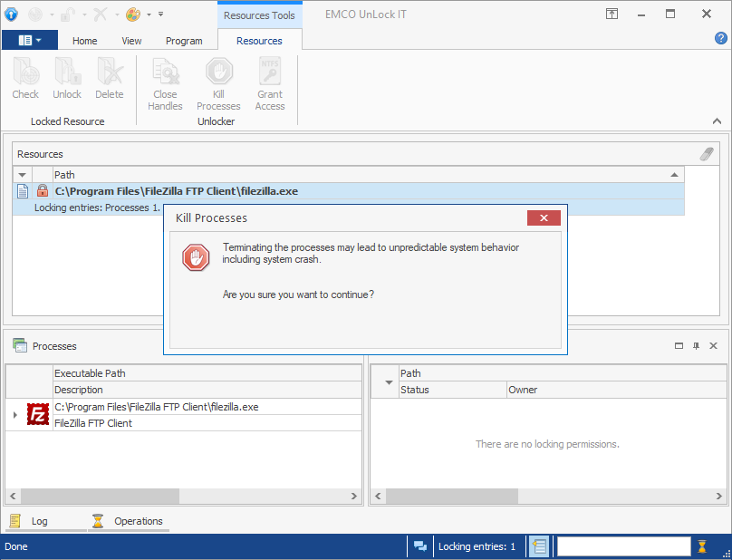Open the permissions table column dropdown
The height and width of the screenshot is (560, 732).
[x=389, y=382]
